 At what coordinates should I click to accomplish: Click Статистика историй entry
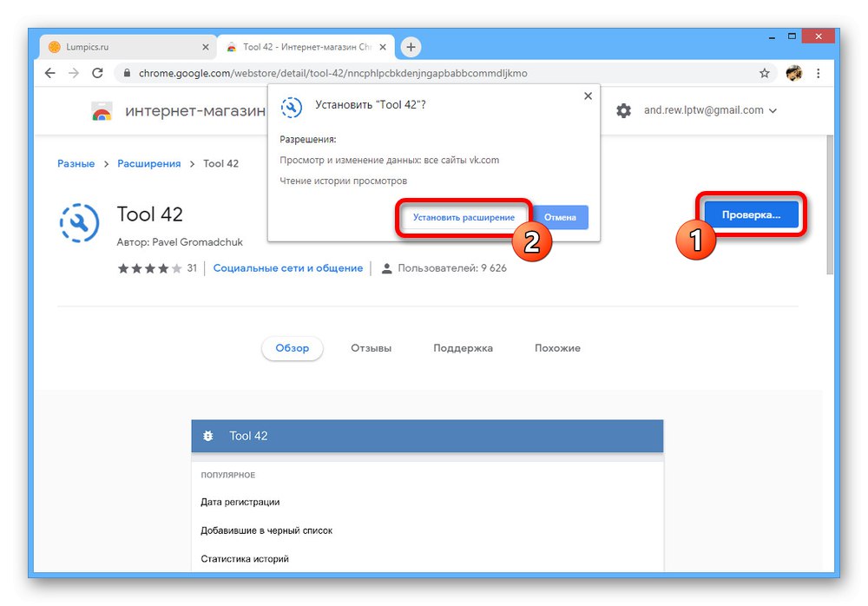pyautogui.click(x=245, y=558)
